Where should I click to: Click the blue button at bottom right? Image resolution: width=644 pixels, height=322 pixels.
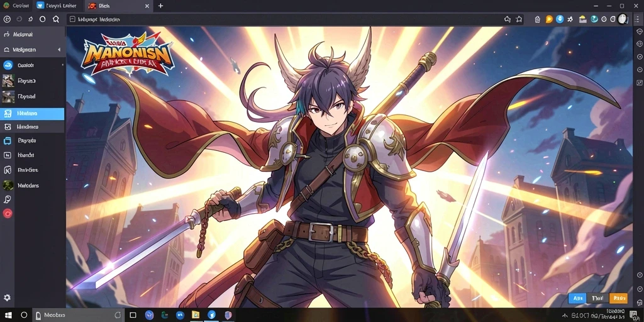(577, 299)
